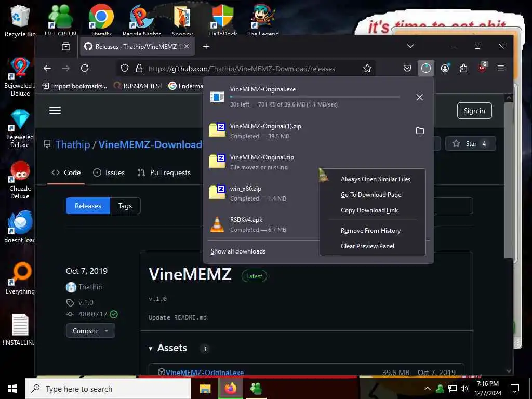Open Thunderbird 'doesnt load' desktop shortcut

20,227
